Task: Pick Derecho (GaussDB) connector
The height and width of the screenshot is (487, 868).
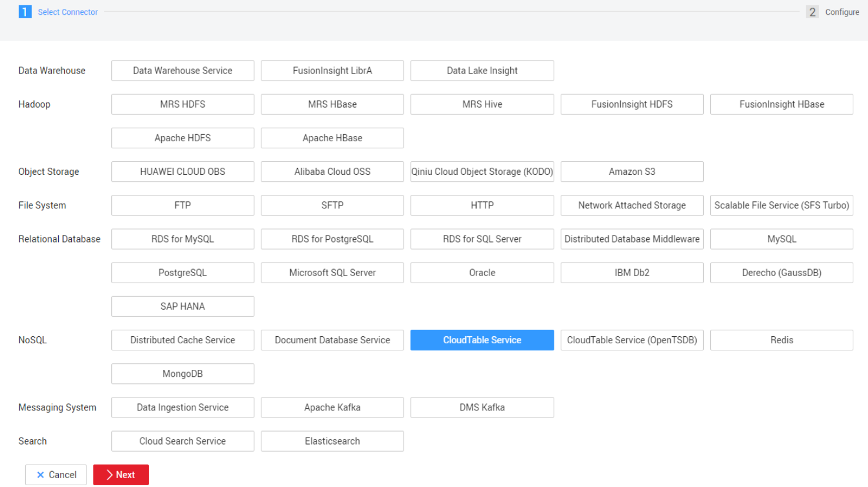Action: click(x=781, y=273)
